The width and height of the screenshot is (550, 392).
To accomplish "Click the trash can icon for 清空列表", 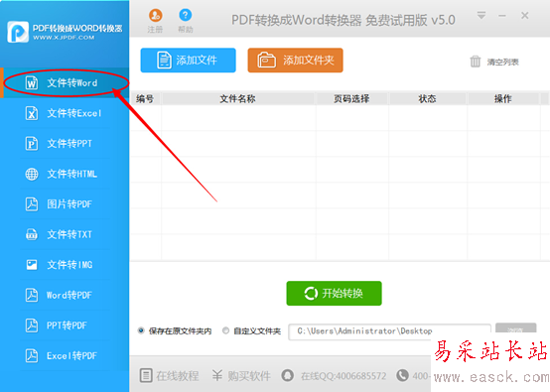I will tap(476, 62).
